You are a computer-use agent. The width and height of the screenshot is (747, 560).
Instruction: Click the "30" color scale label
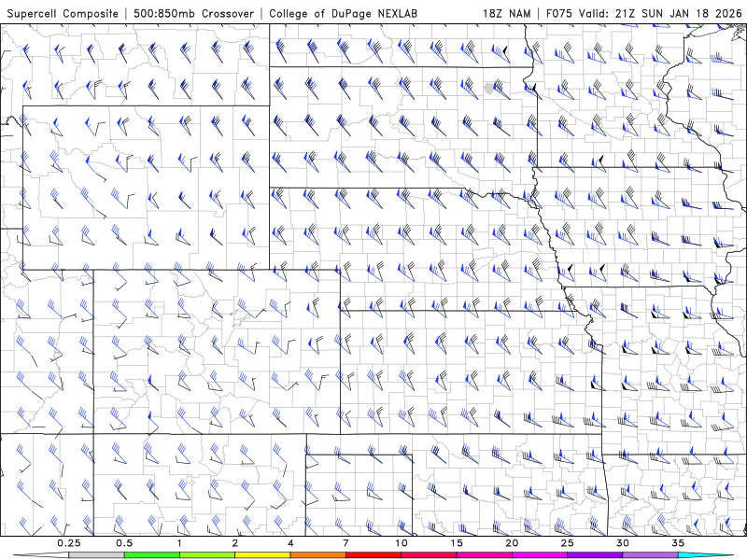click(623, 543)
